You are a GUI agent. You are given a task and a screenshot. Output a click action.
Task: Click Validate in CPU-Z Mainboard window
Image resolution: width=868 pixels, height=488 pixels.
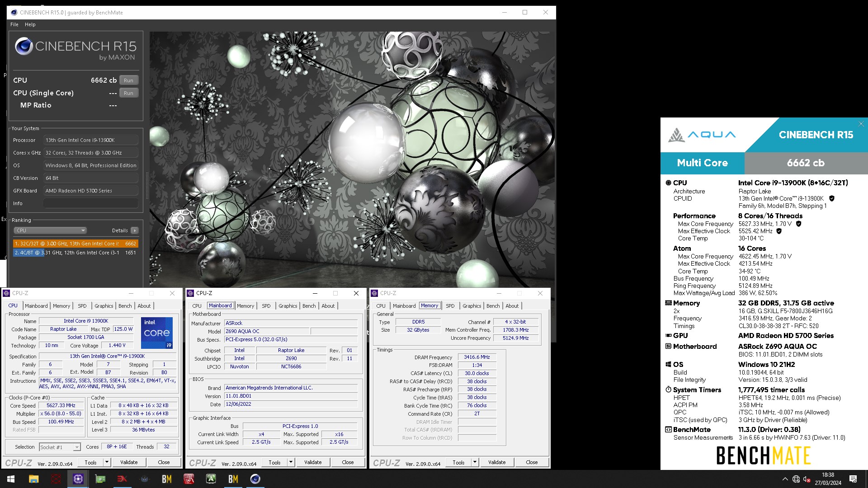pos(313,462)
